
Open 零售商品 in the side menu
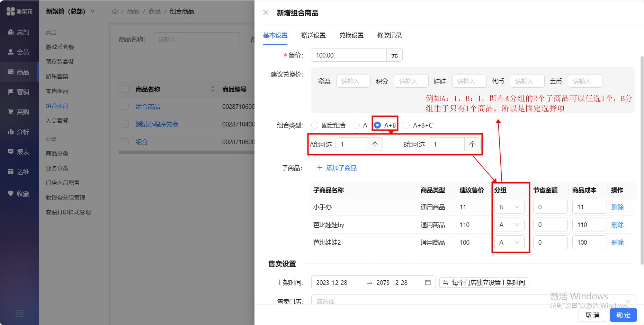click(x=57, y=91)
